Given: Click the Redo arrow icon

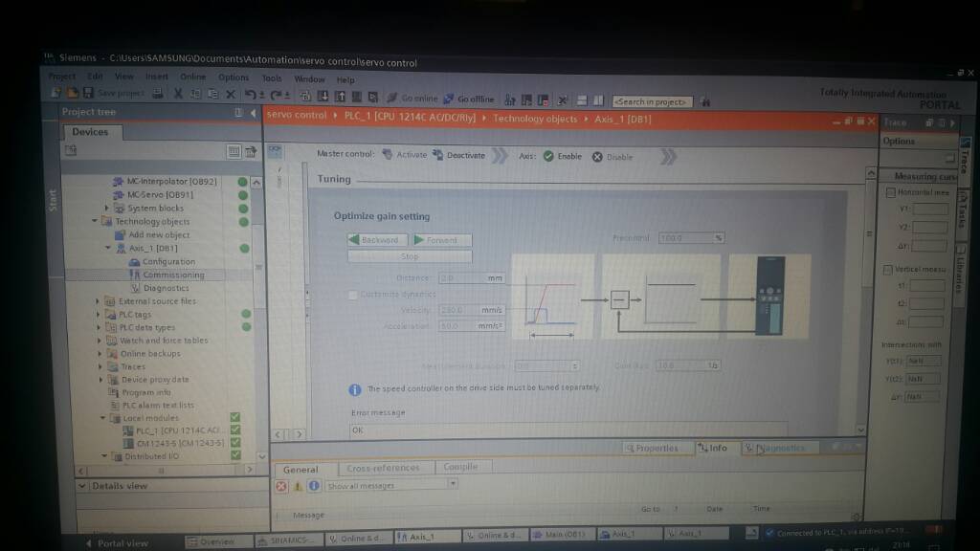Looking at the screenshot, I should 276,95.
